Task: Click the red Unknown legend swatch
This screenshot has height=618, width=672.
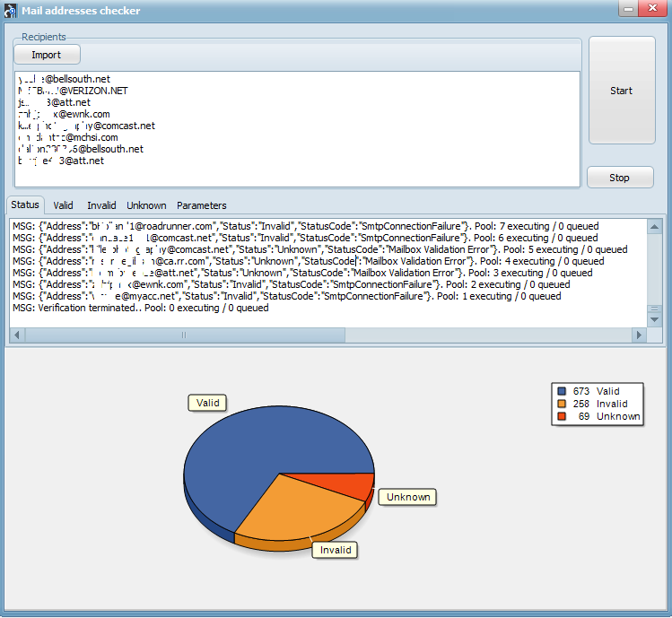Action: (562, 416)
